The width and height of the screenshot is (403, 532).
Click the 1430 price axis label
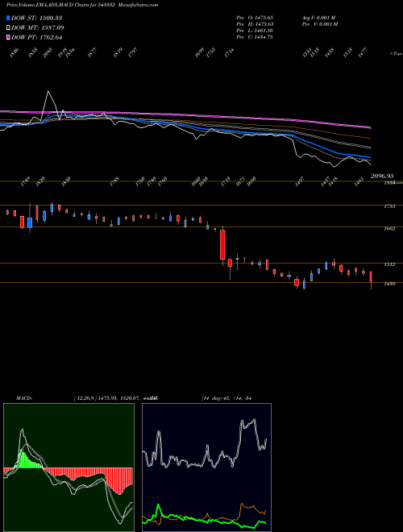[x=390, y=284]
